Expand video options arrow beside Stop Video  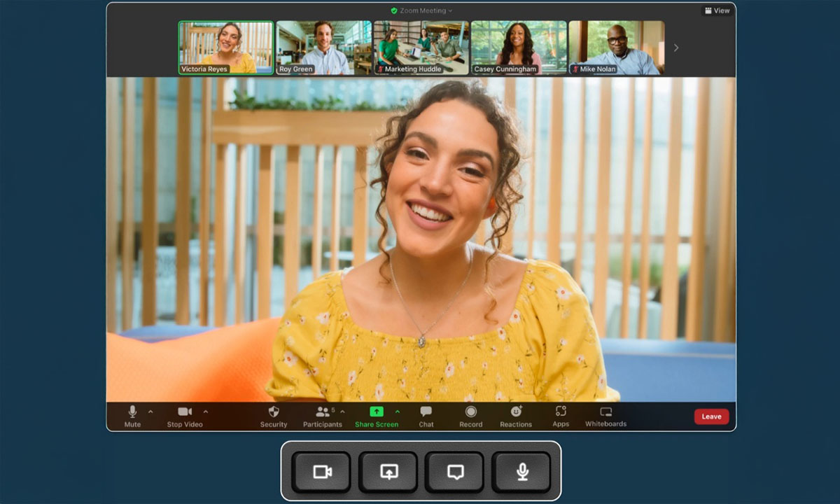coord(205,412)
